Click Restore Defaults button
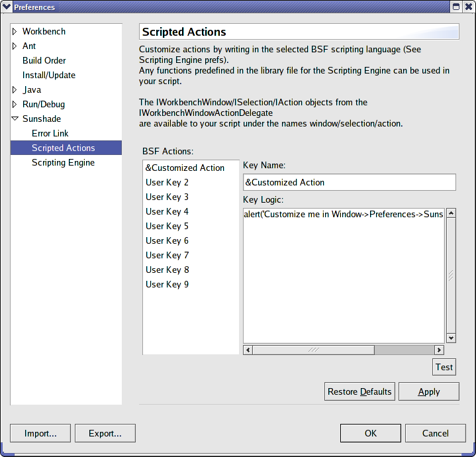This screenshot has height=457, width=476. 359,391
